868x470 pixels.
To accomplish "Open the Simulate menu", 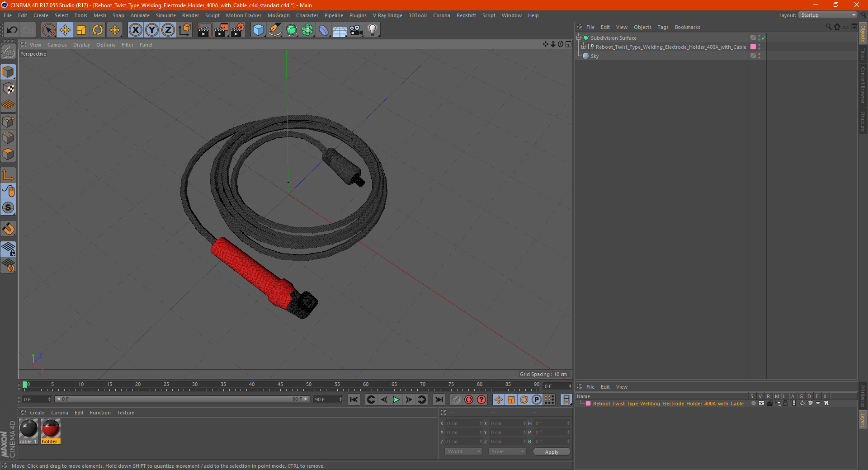I will (166, 15).
